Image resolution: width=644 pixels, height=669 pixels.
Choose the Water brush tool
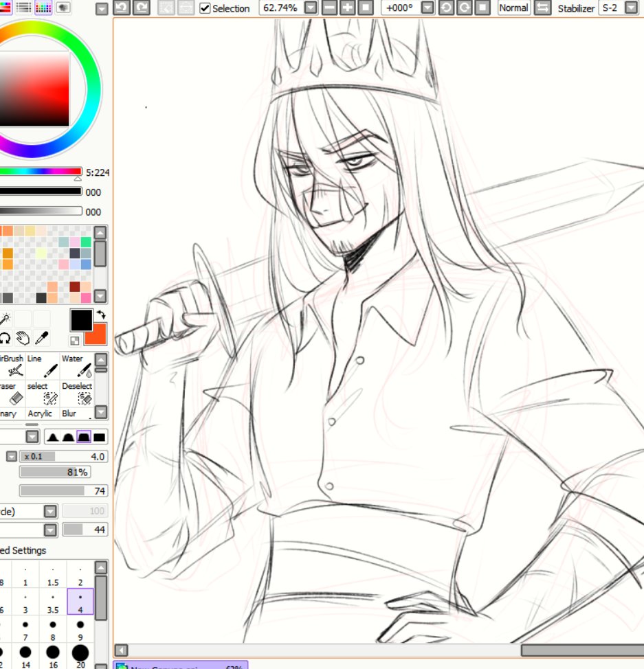(76, 365)
